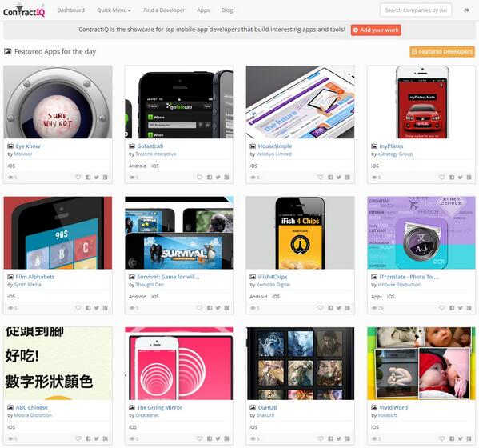Screen dimensions: 479x448
Task: Share Film Alphabets on Twitter
Action: coord(97,308)
